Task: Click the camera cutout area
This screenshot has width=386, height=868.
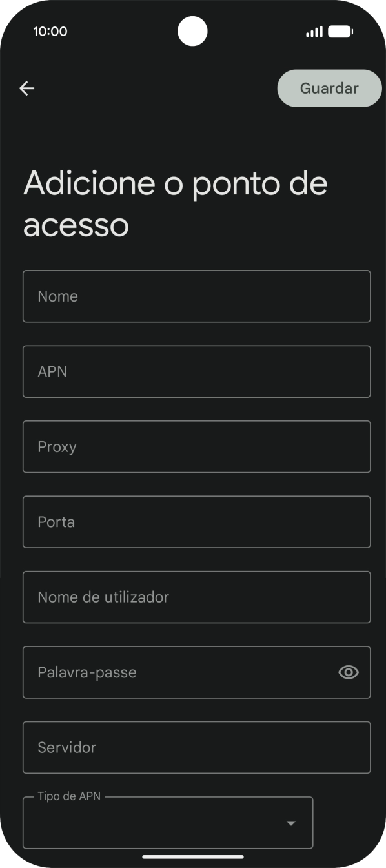Action: (x=192, y=32)
